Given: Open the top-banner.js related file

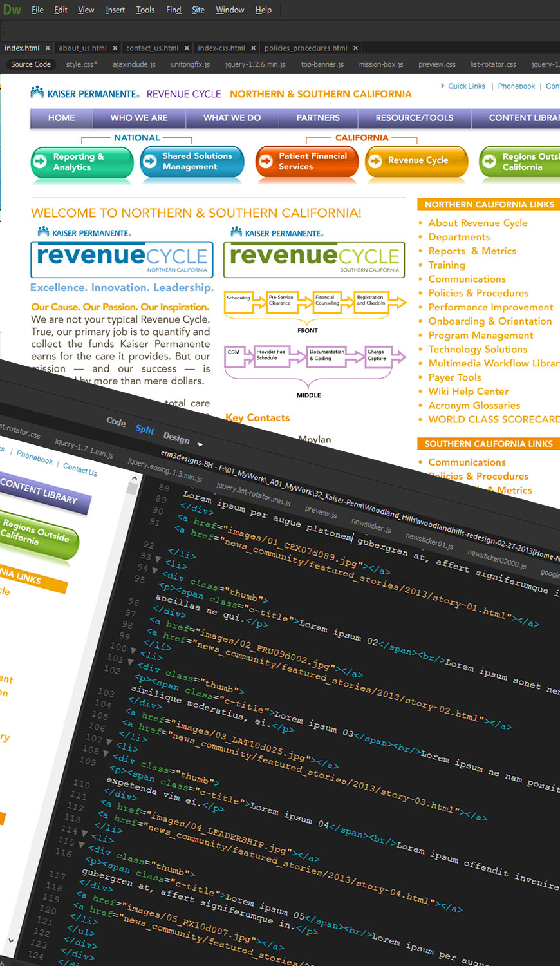Looking at the screenshot, I should tap(322, 64).
